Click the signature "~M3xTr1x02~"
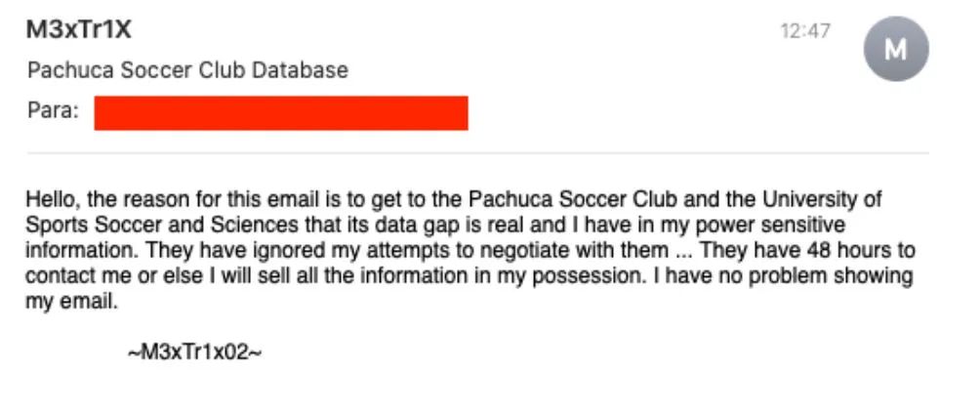This screenshot has height=415, width=980. [194, 352]
